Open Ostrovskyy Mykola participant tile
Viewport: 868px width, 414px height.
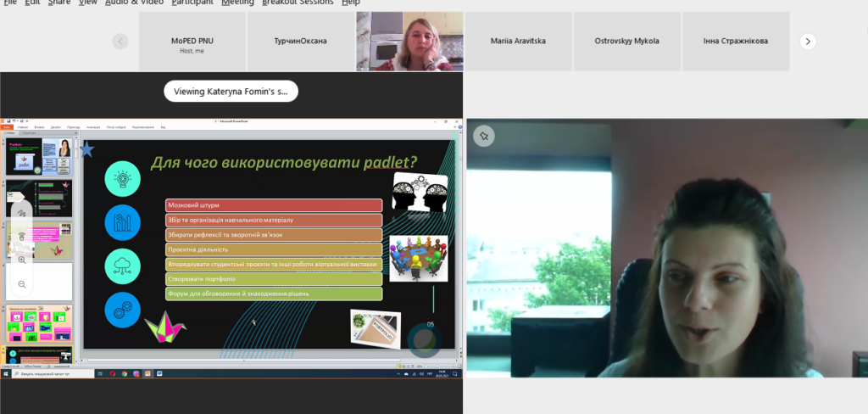pos(626,41)
